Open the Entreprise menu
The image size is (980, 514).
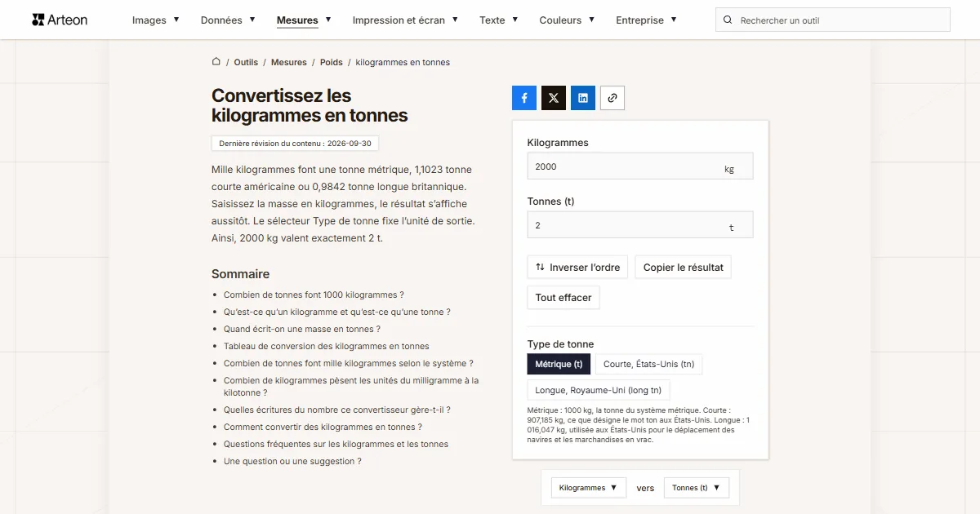(646, 20)
